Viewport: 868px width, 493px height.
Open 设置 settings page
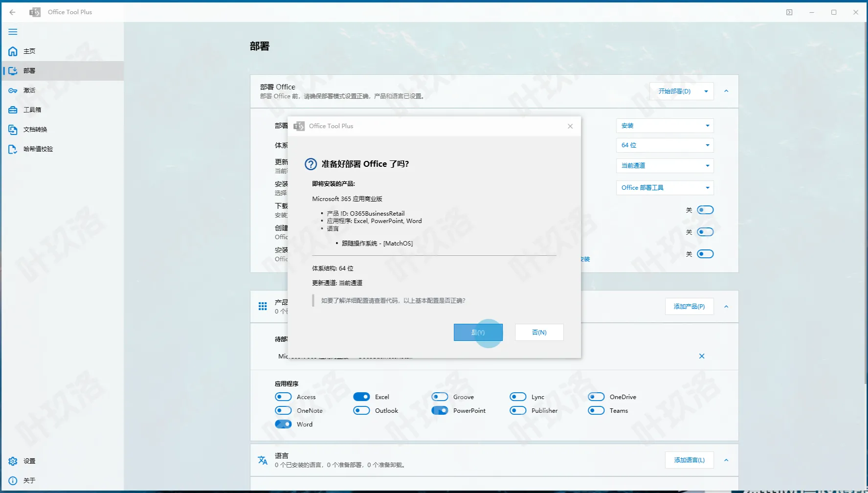[x=63, y=461]
